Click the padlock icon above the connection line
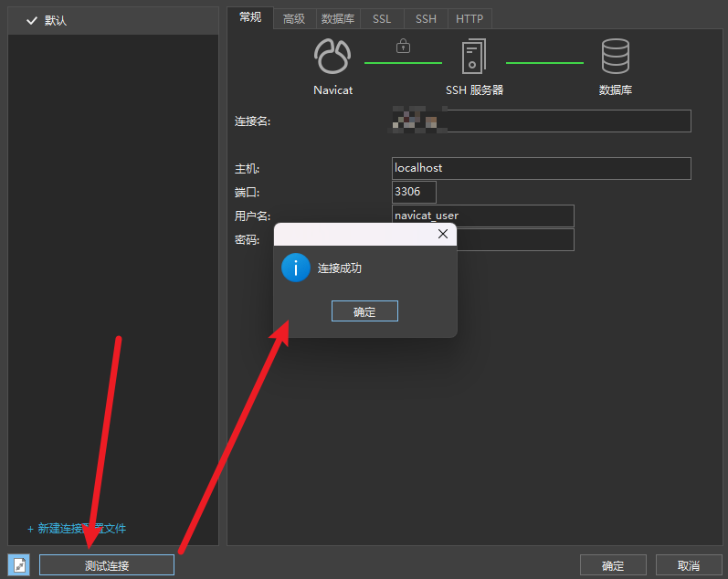 [x=403, y=46]
